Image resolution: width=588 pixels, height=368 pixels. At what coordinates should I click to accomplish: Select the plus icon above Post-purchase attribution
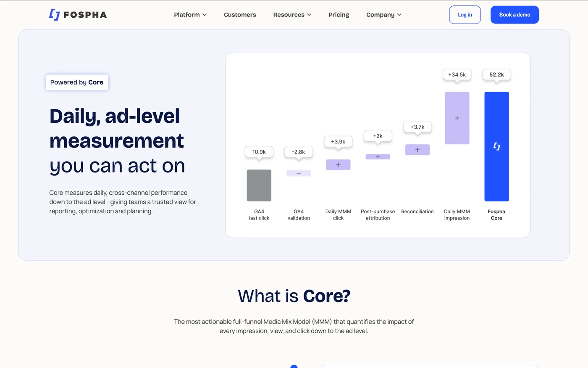coord(378,156)
